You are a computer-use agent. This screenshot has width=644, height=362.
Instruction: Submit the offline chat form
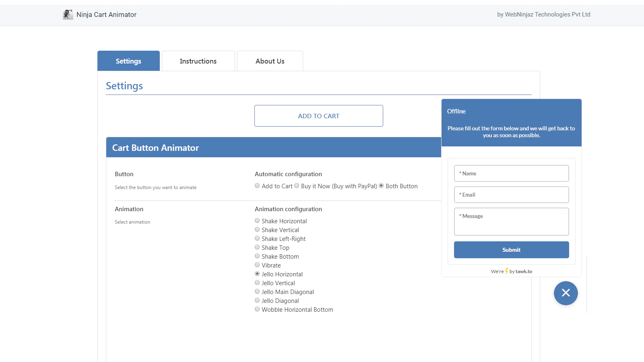[x=511, y=250]
